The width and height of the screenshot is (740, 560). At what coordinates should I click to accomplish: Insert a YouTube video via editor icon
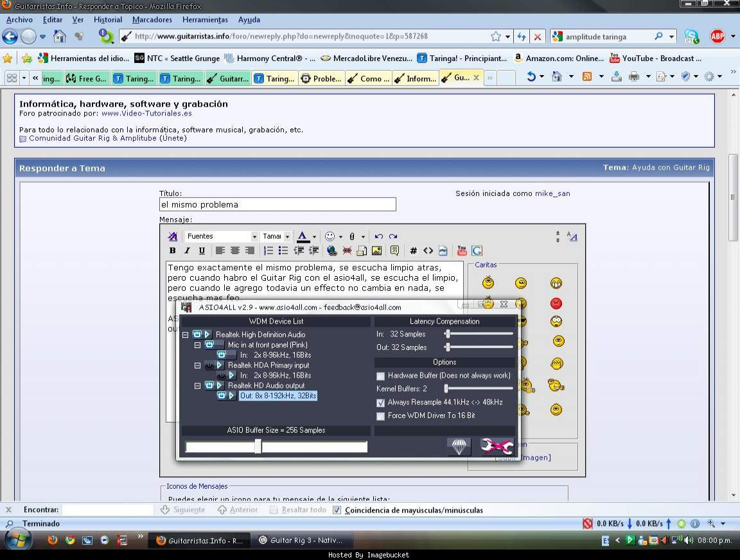pyautogui.click(x=462, y=251)
